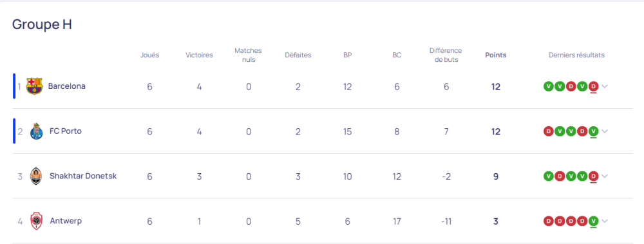Click FC Porto's first red D result badge

click(x=548, y=131)
